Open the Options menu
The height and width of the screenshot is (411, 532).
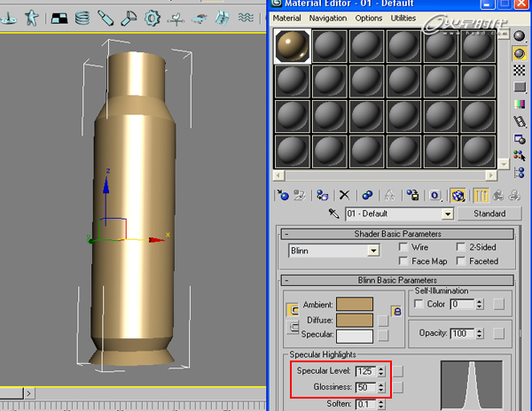[x=369, y=18]
